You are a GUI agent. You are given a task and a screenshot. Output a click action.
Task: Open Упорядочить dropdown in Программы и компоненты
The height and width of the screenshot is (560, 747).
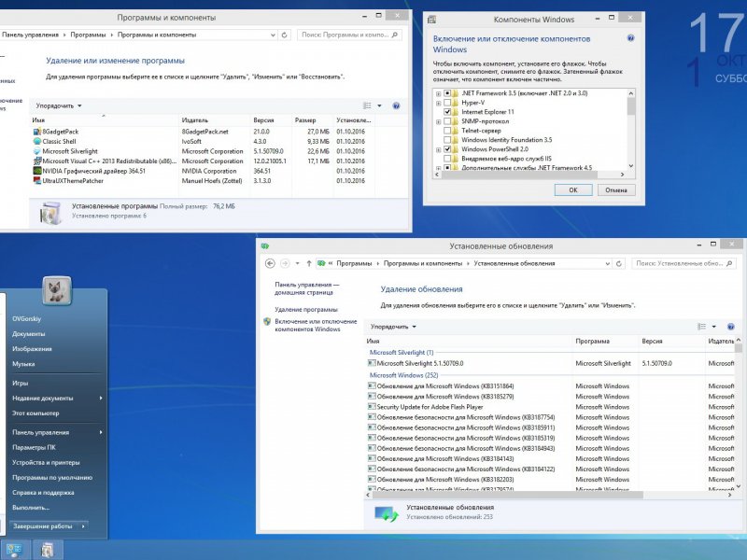tap(59, 105)
